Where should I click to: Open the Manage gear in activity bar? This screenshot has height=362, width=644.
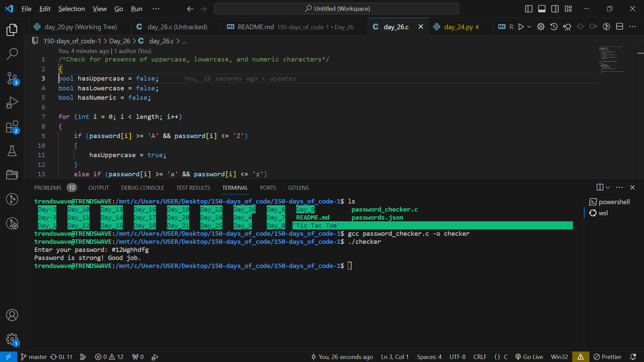[x=12, y=339]
